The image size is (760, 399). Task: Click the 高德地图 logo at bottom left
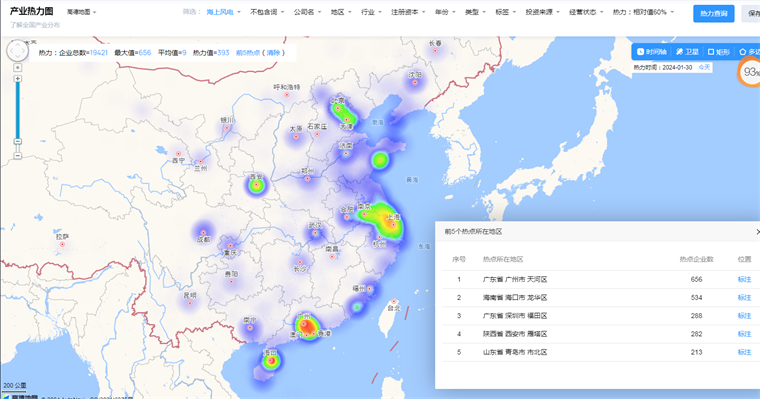click(x=20, y=397)
